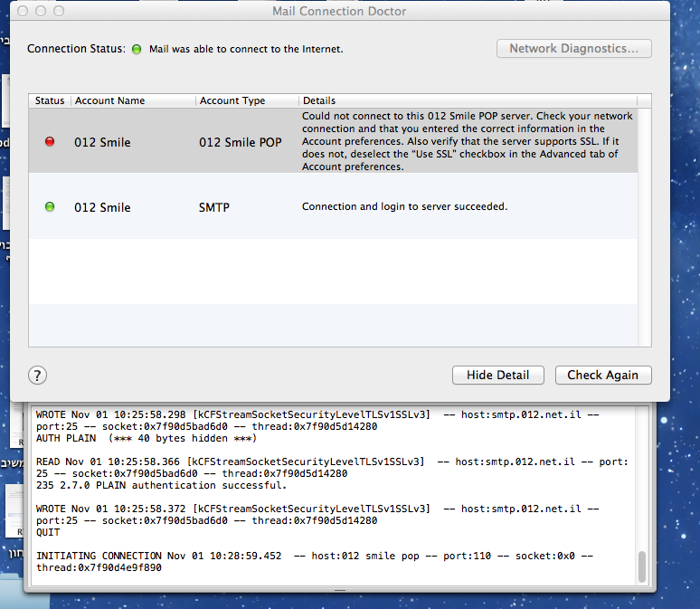
Task: Click 'INITIATING CONNECTION' log entry
Action: click(x=315, y=562)
